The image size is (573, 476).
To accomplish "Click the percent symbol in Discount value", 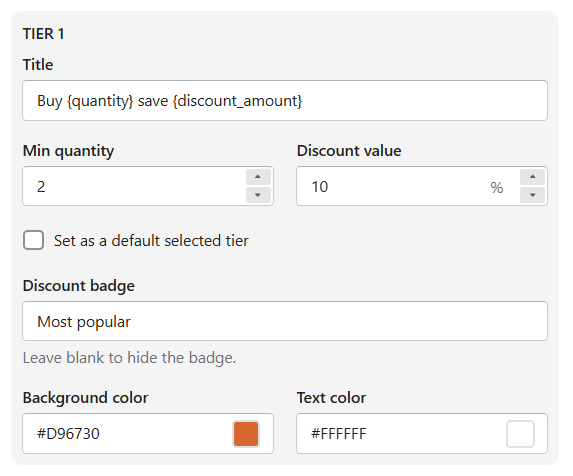I will [497, 187].
